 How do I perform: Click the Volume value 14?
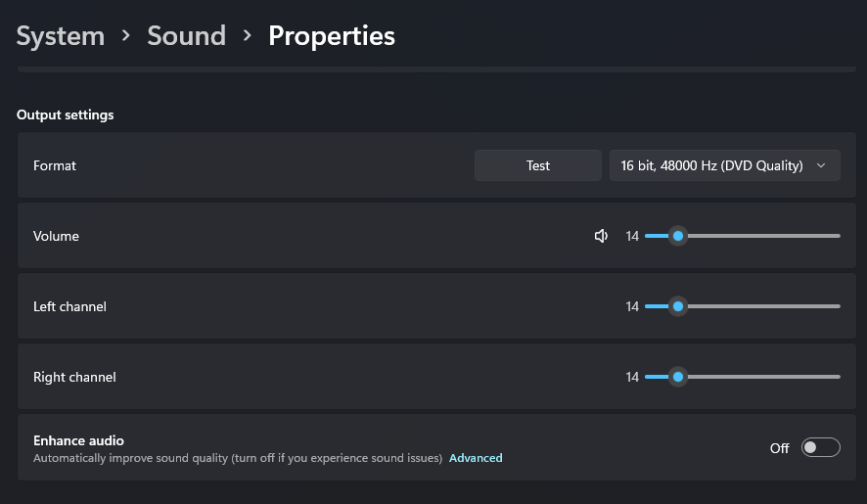click(632, 236)
